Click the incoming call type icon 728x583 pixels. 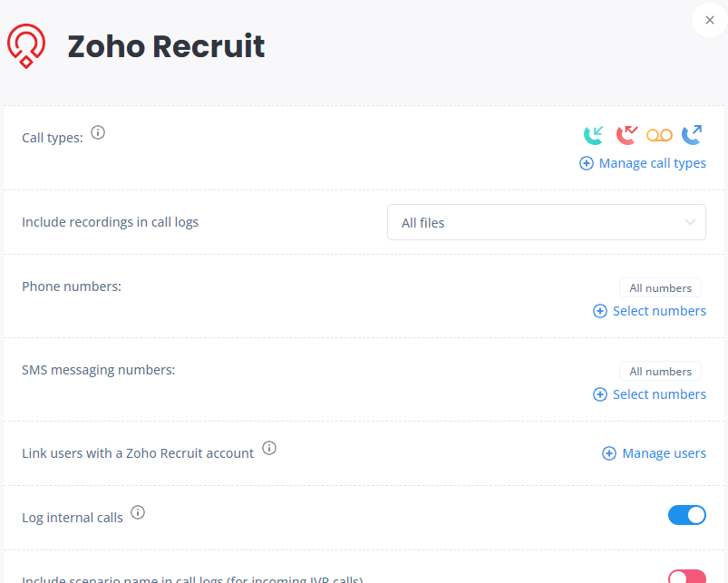tap(593, 135)
